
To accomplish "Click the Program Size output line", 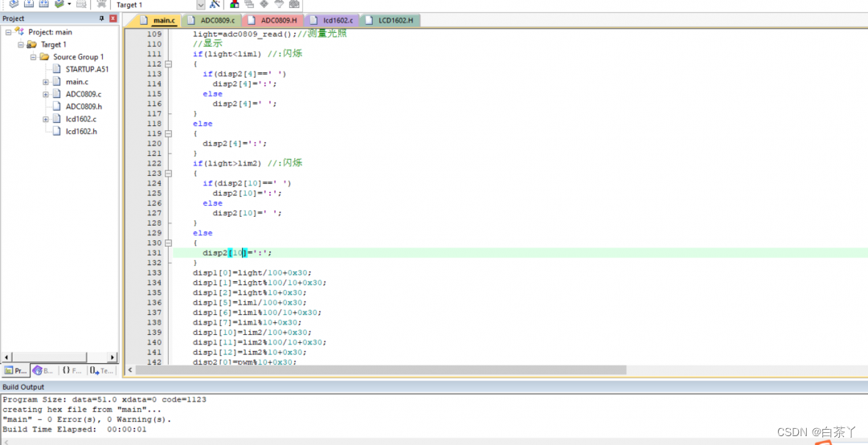I will point(104,399).
